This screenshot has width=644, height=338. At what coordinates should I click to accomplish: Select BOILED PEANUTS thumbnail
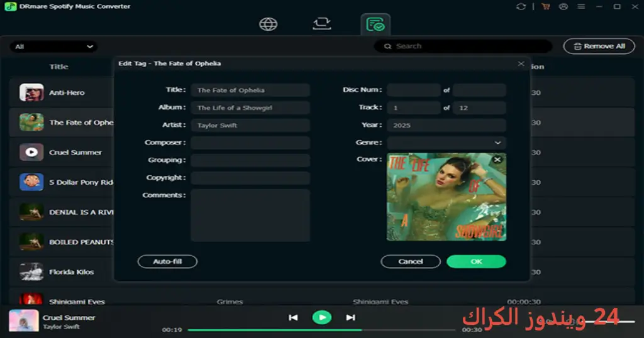point(31,242)
